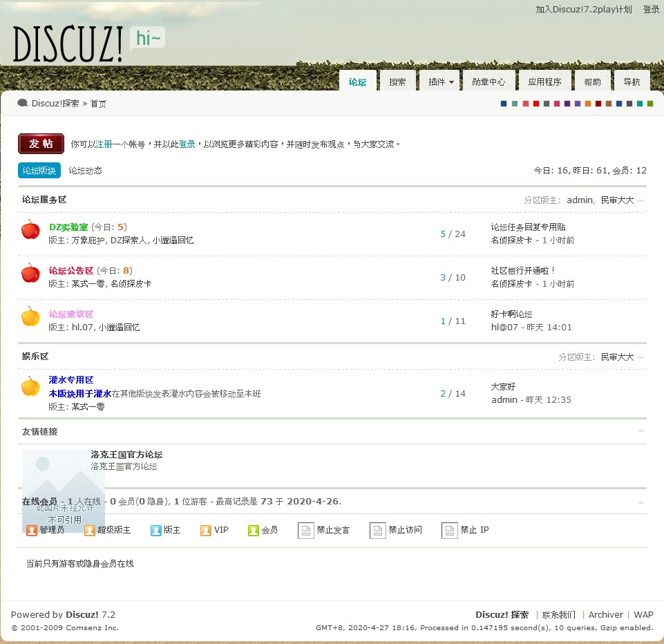Click the footer Discuz! link after Powered by
664x644 pixels.
tap(82, 614)
